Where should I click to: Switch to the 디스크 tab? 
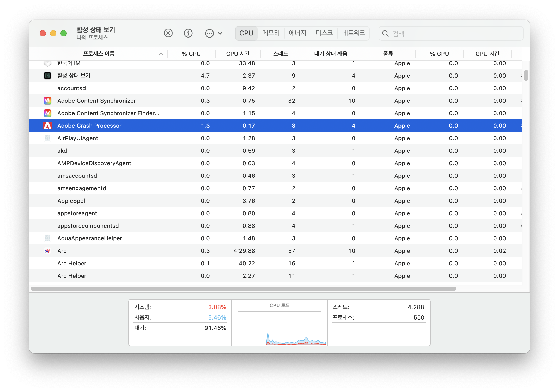coord(324,33)
